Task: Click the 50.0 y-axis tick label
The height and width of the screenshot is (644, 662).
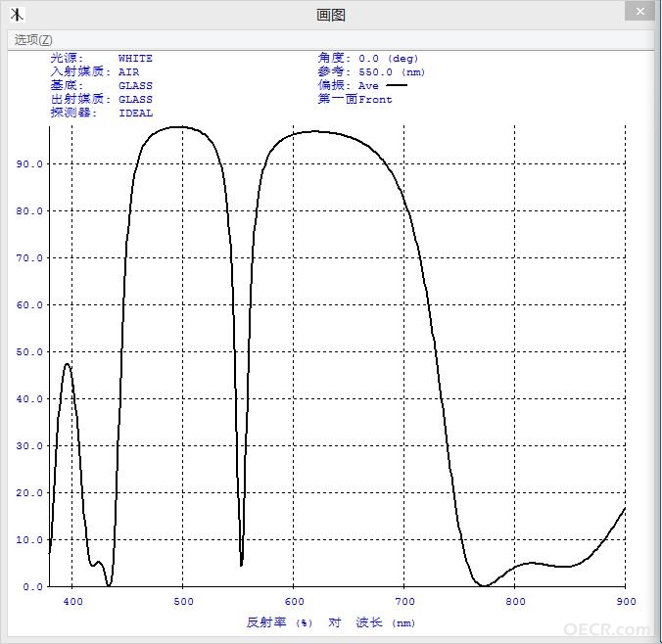Action: coord(29,352)
